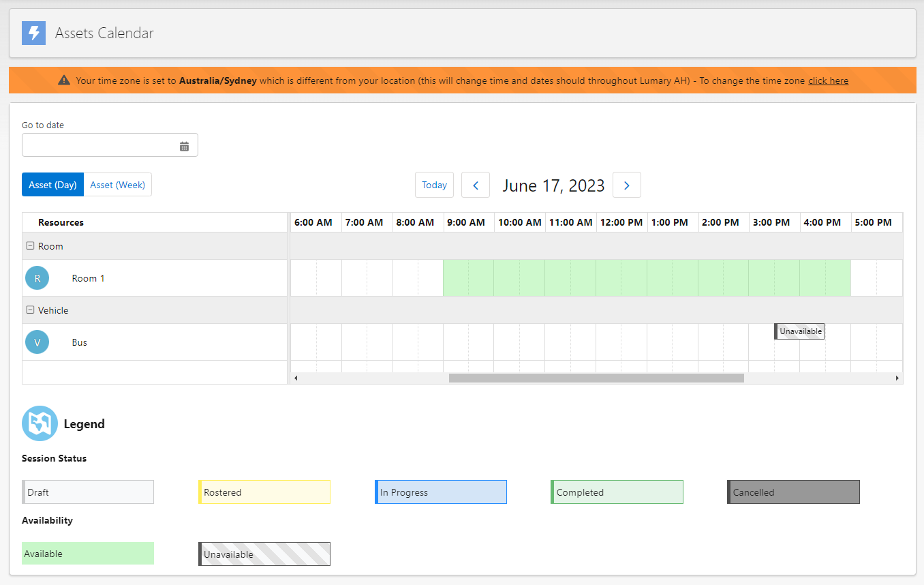
Task: Open the calendar picker in Go to date
Action: click(x=184, y=145)
